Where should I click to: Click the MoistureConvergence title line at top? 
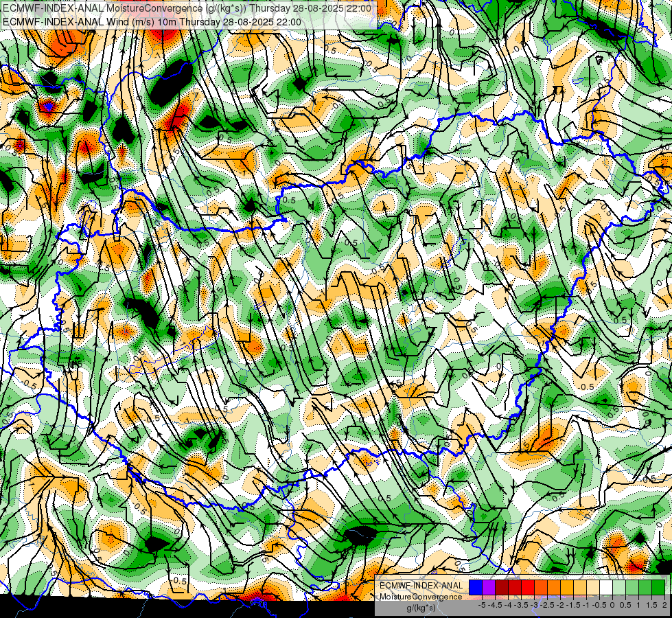pos(187,8)
